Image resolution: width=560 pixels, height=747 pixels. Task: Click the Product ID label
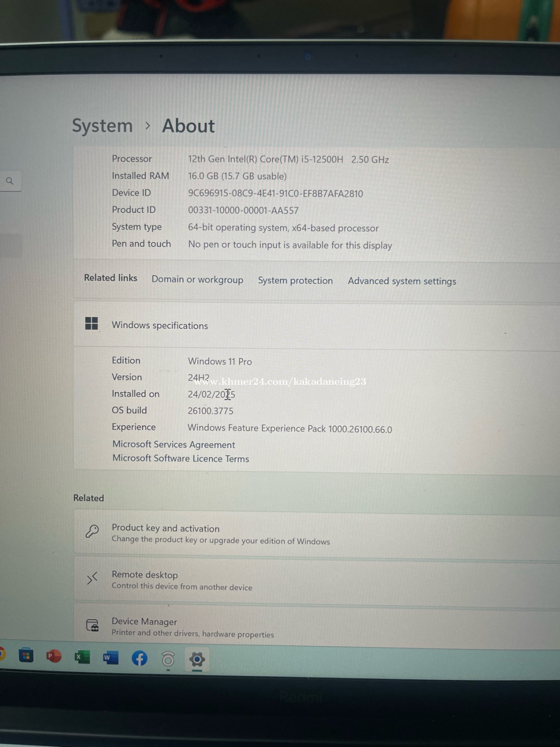(134, 210)
